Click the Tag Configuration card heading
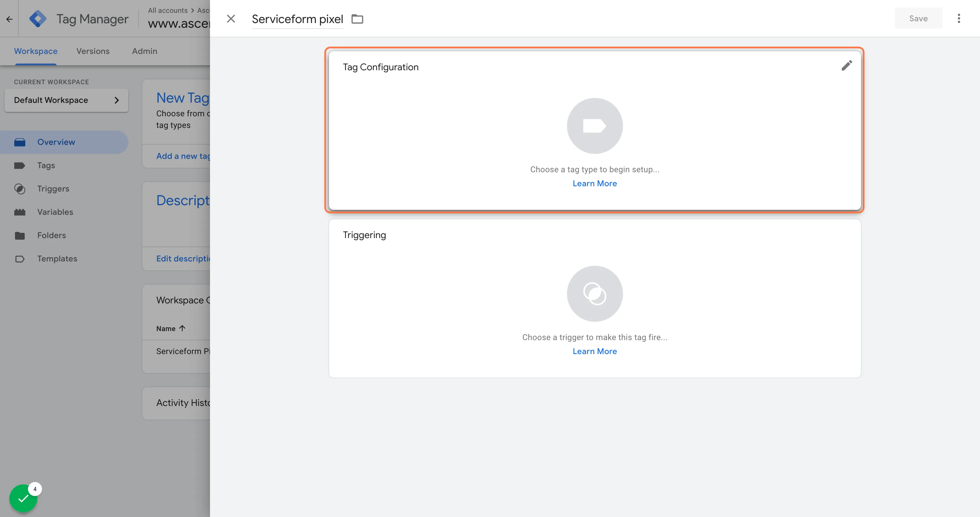 coord(380,67)
